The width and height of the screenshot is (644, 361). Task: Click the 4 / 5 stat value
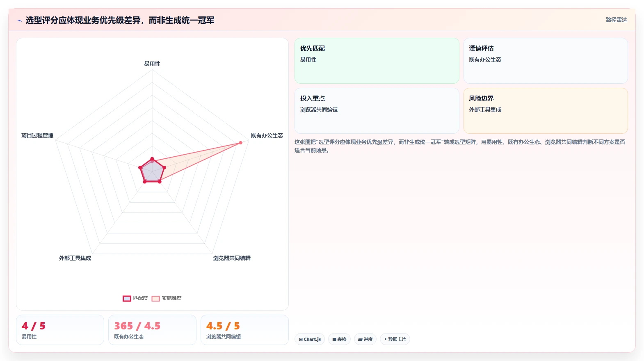click(x=34, y=326)
